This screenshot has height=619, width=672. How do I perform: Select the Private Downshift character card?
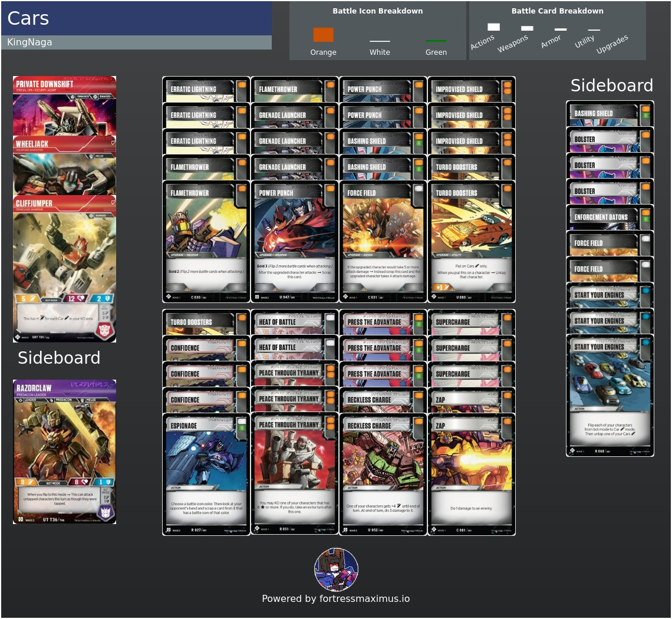[x=65, y=106]
